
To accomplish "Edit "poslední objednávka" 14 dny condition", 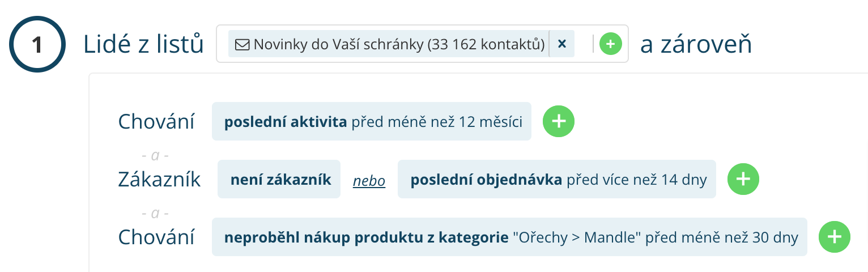I will click(556, 180).
